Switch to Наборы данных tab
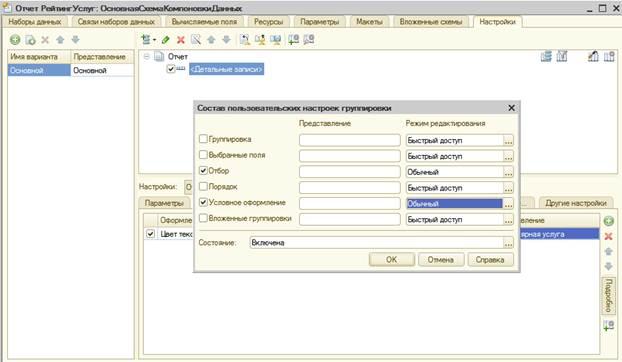This screenshot has height=362, width=622. [x=35, y=22]
